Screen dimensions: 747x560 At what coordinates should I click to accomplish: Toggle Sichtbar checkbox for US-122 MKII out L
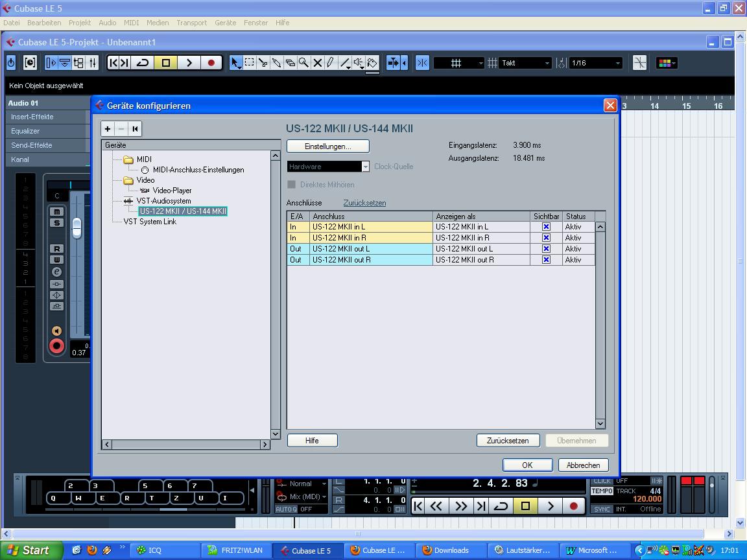click(546, 249)
